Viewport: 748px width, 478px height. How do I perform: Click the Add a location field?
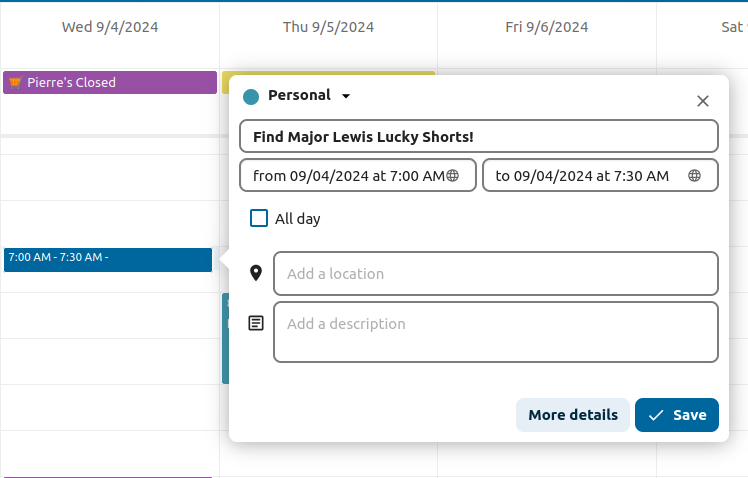click(495, 273)
